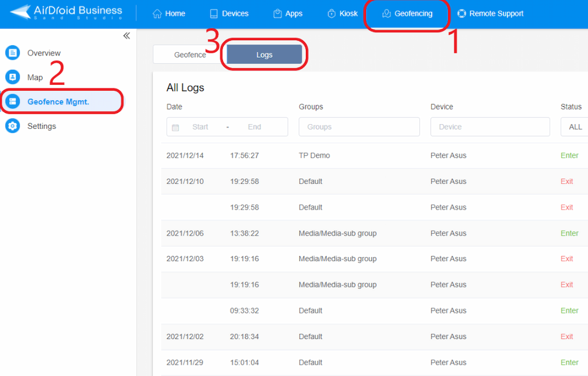Image resolution: width=588 pixels, height=376 pixels.
Task: Open the calendar icon in the Date filter
Action: tap(175, 127)
